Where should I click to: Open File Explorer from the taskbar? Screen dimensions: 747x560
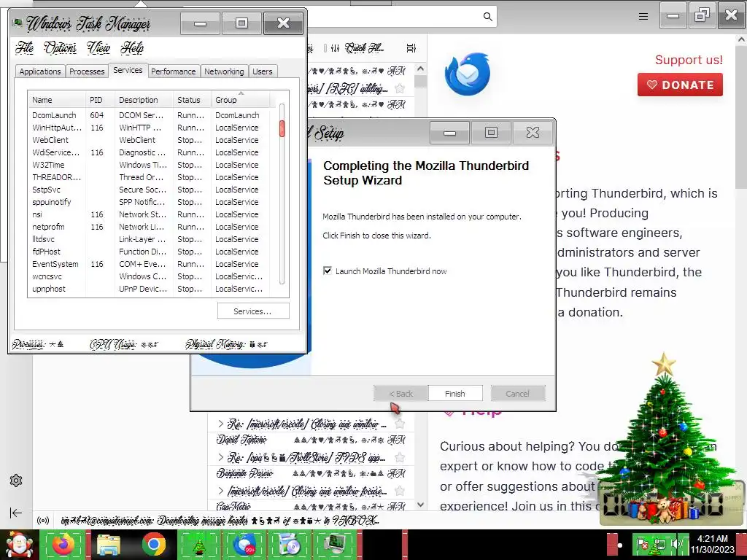coord(109,545)
